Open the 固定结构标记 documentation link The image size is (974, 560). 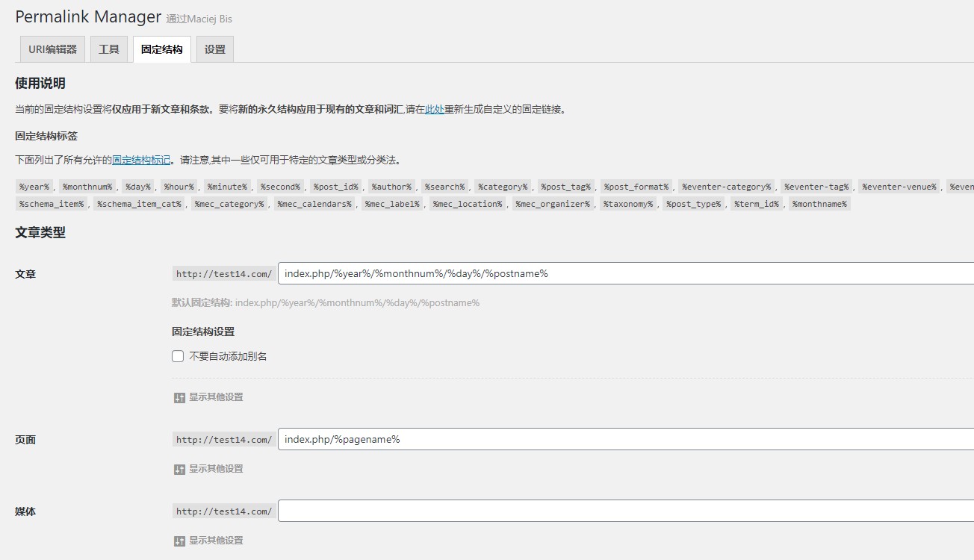coord(141,159)
